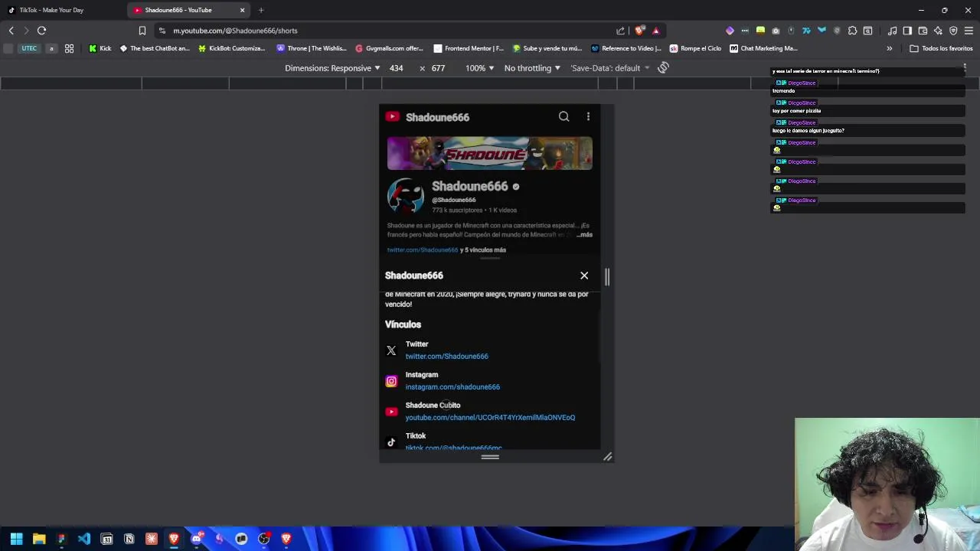Reload the page with the refresh icon

click(42, 31)
